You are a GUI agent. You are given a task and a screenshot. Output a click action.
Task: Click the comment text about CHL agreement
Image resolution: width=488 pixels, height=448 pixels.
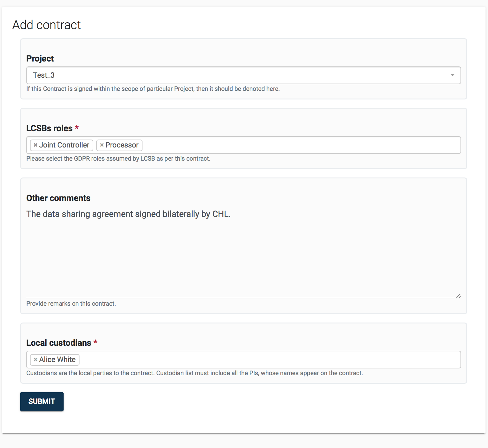[x=128, y=214]
